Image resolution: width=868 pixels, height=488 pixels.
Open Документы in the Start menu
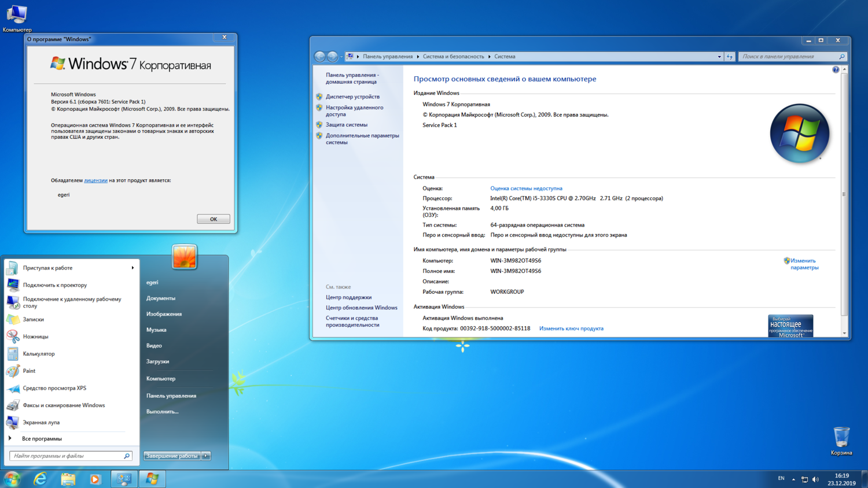pyautogui.click(x=161, y=298)
